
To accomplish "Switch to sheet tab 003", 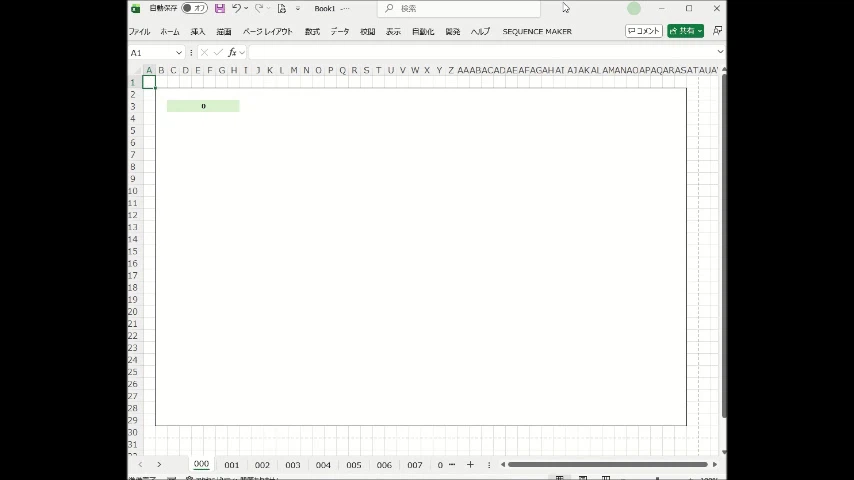I will tap(292, 465).
